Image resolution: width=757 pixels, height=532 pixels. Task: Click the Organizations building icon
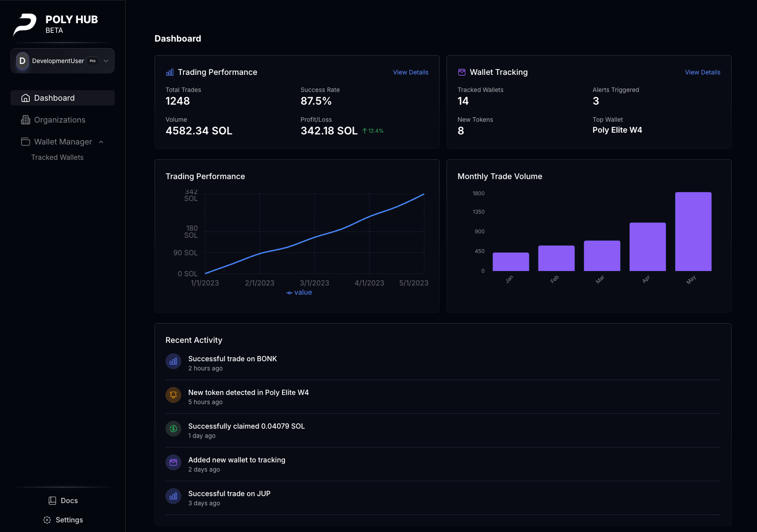(x=26, y=120)
